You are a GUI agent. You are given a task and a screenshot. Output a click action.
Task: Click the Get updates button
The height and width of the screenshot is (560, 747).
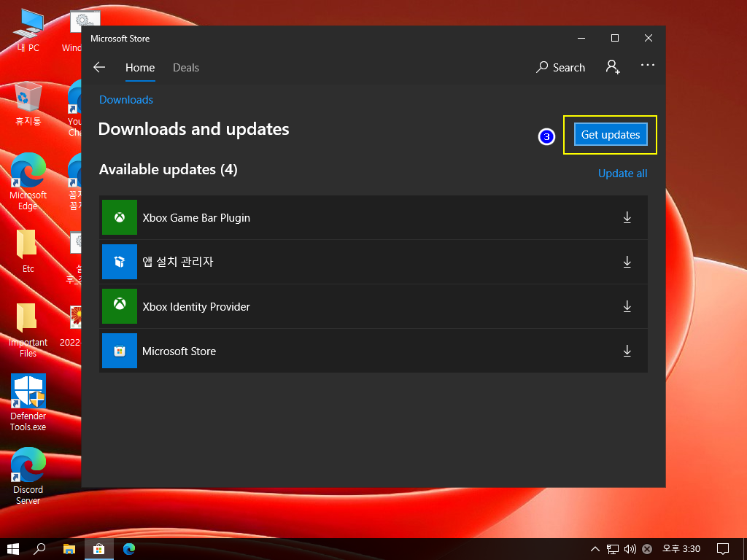tap(611, 135)
